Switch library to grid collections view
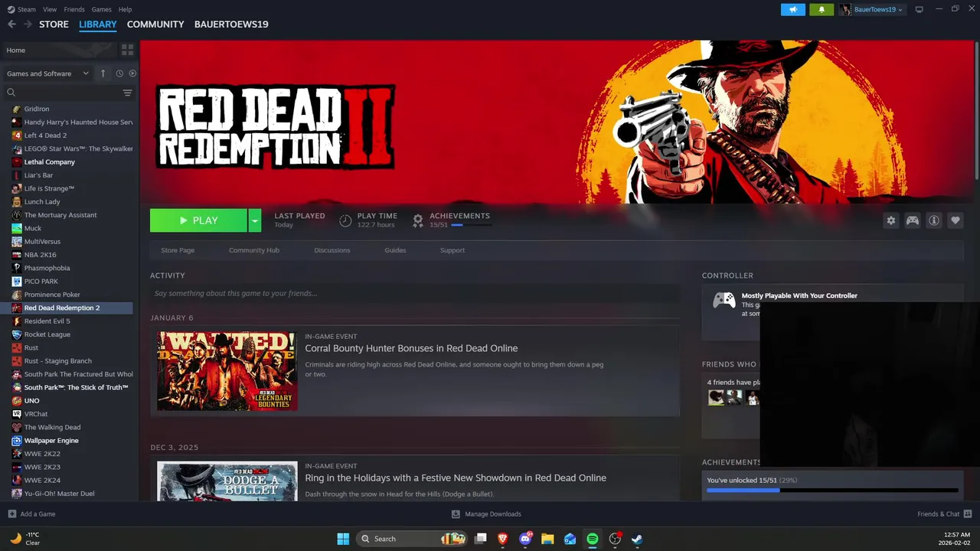The image size is (980, 551). (127, 50)
